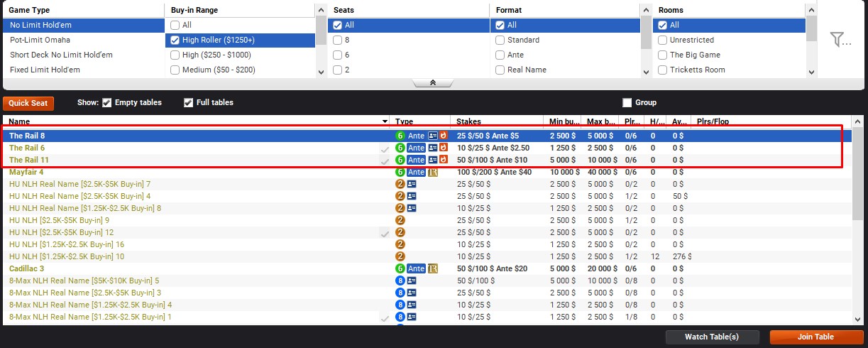
Task: Click the 6-seat badge on Mayfair 4
Action: coord(400,172)
